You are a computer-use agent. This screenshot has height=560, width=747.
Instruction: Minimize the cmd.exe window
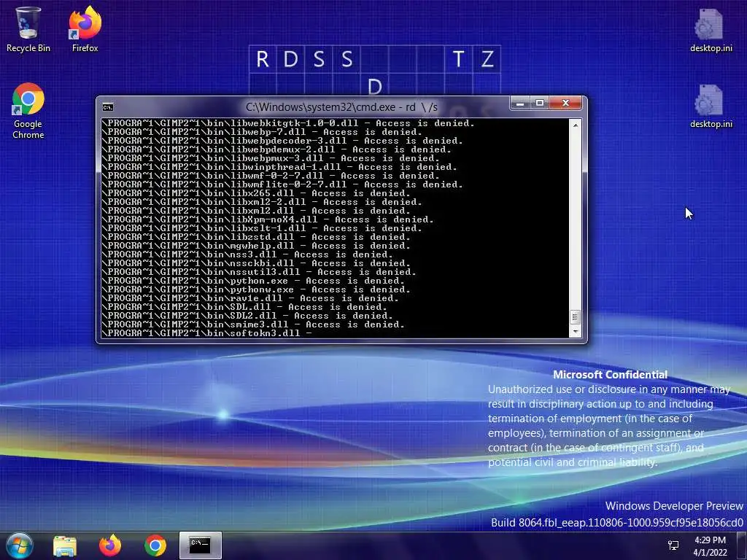pos(520,103)
